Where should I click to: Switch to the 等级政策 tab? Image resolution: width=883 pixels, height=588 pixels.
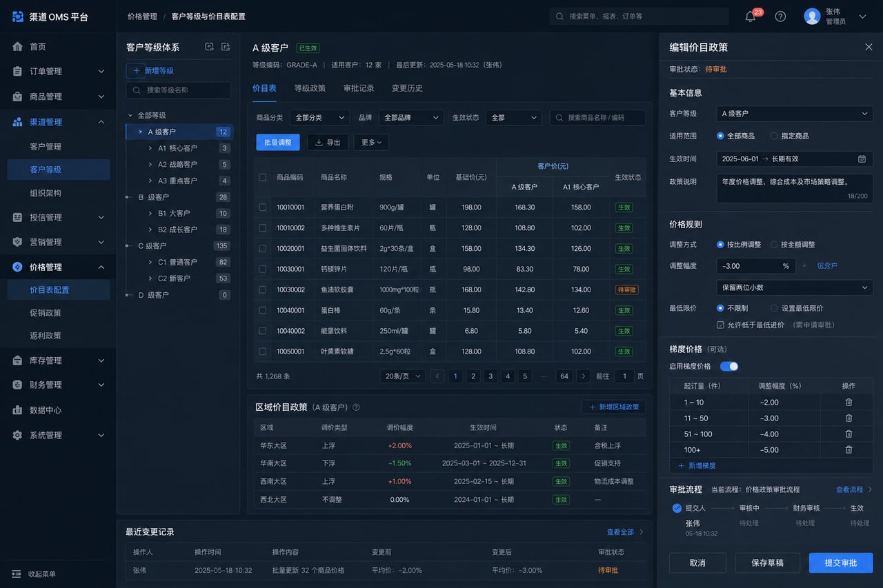click(310, 88)
